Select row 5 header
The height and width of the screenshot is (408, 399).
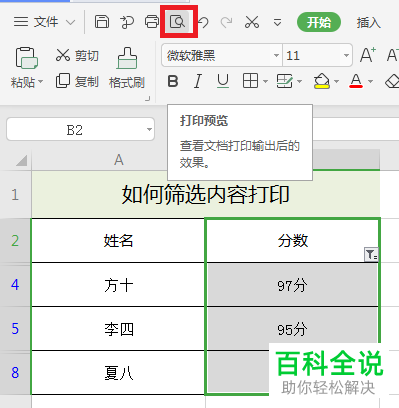15,329
